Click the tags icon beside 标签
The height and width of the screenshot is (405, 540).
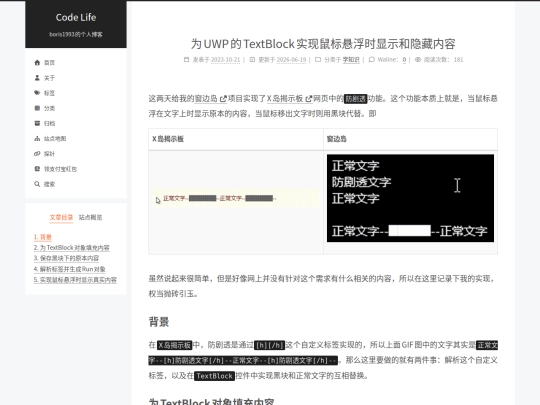click(x=37, y=93)
